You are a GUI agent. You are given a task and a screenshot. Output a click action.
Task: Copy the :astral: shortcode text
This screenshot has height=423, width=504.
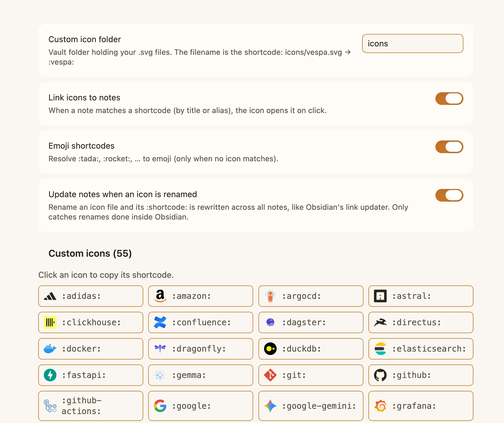pos(411,296)
